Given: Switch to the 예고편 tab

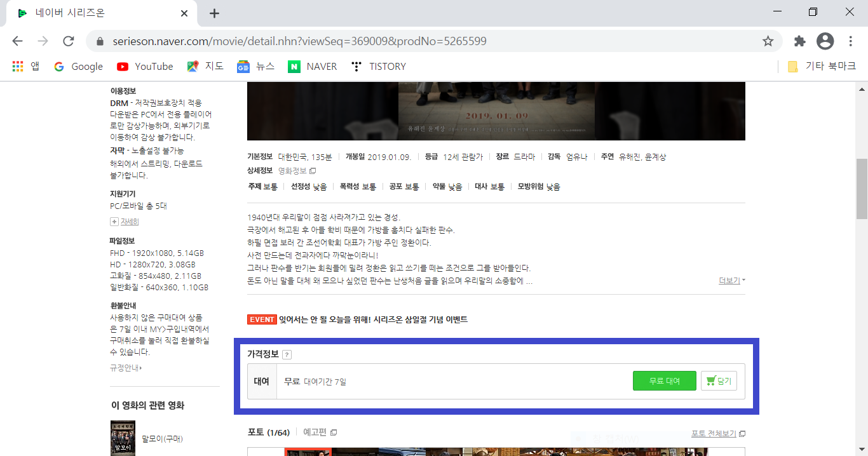Looking at the screenshot, I should (320, 433).
